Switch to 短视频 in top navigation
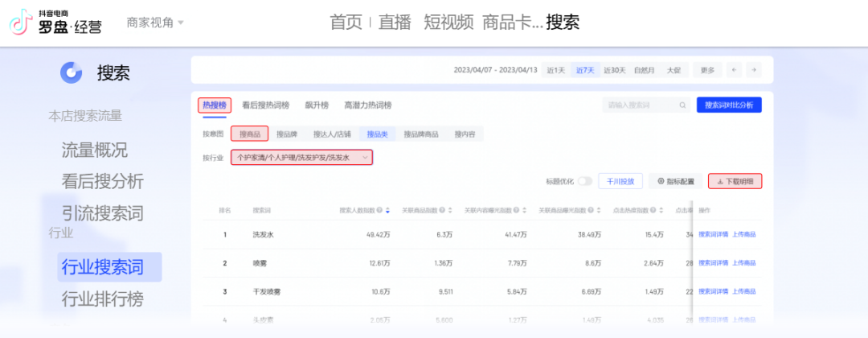Screen dimensions: 868x338 (x=448, y=23)
